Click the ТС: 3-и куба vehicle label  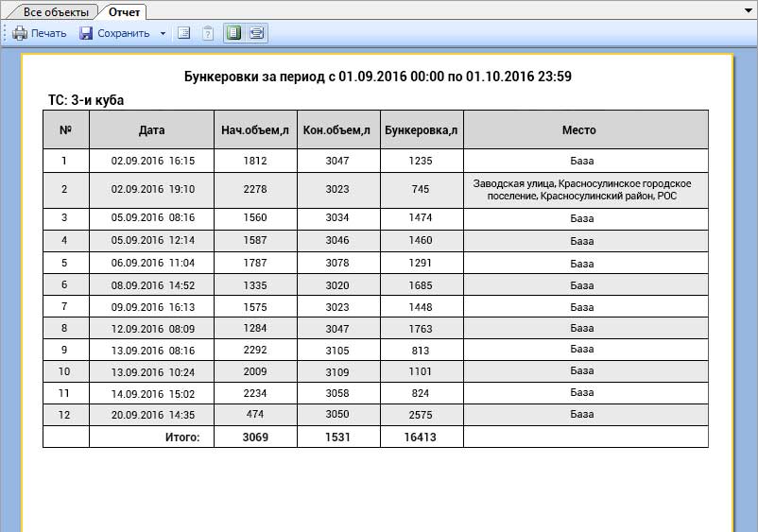coord(86,99)
